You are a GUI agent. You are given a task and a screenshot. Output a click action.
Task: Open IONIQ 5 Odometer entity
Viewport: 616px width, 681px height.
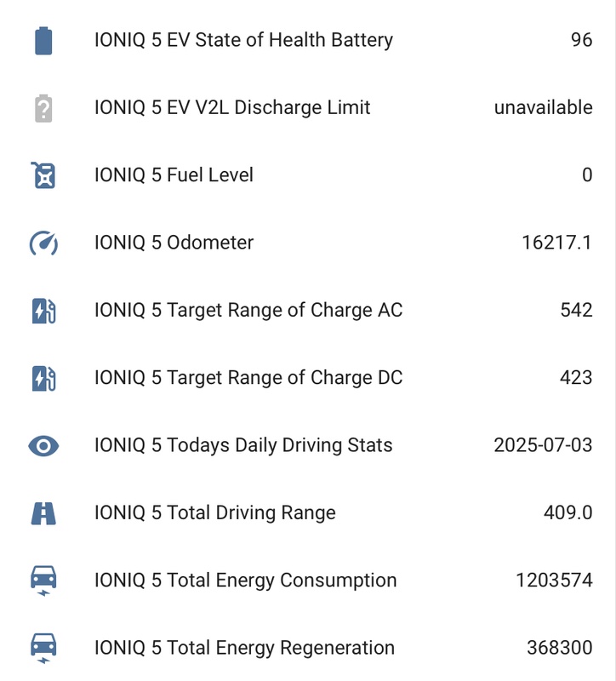[174, 243]
